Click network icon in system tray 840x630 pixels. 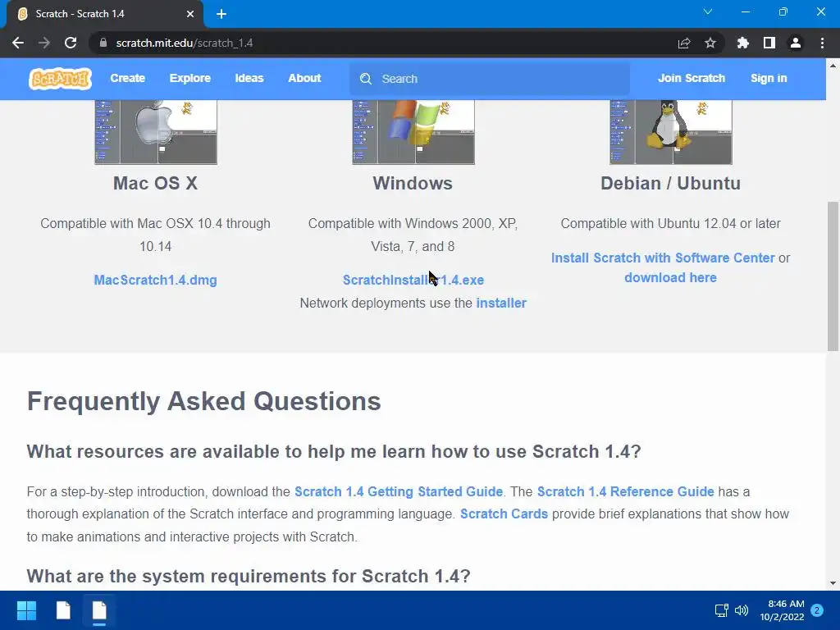(722, 610)
